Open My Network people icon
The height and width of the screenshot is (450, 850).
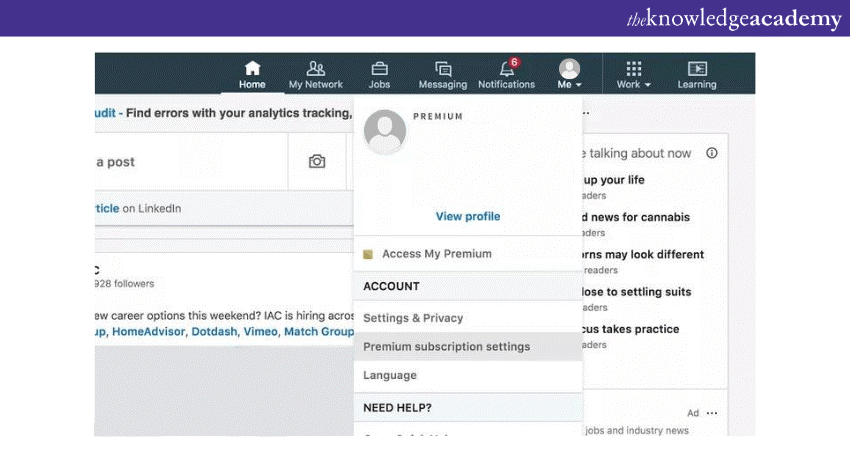click(316, 68)
